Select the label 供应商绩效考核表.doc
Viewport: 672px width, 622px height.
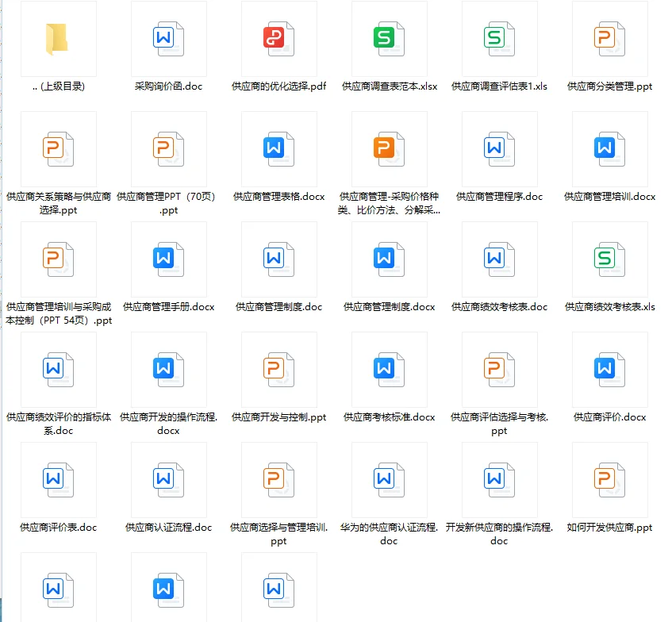point(499,306)
